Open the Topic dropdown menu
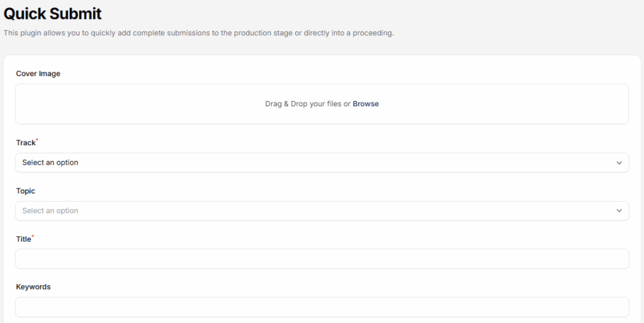This screenshot has height=323, width=644. (x=322, y=211)
